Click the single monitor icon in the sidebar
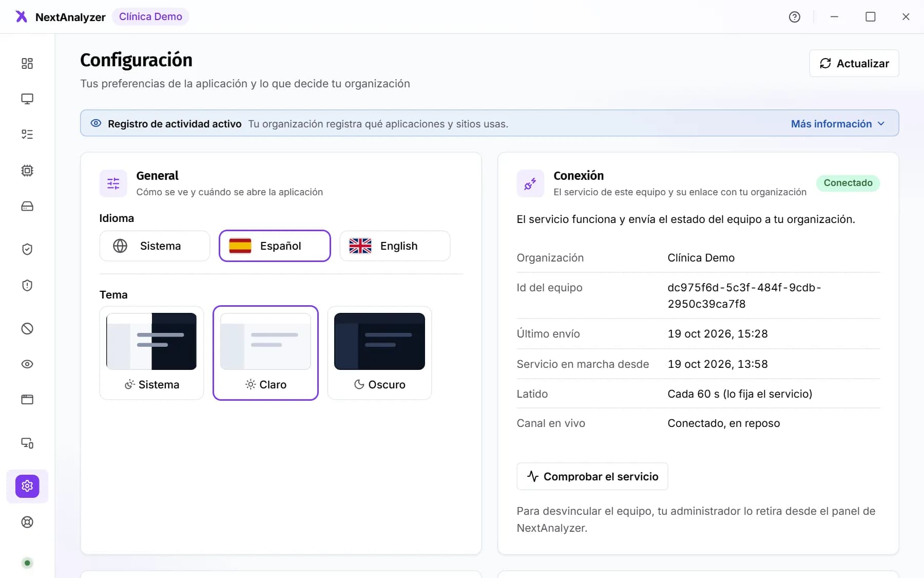 coord(27,99)
